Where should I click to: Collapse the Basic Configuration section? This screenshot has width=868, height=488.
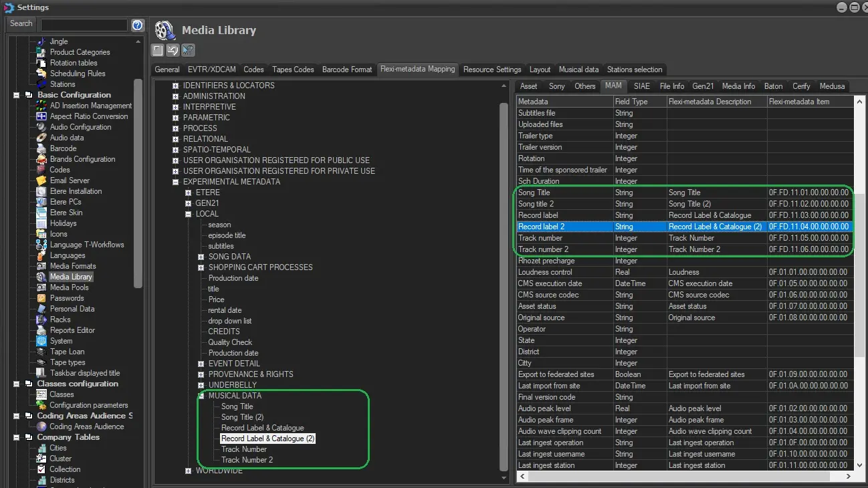click(17, 95)
